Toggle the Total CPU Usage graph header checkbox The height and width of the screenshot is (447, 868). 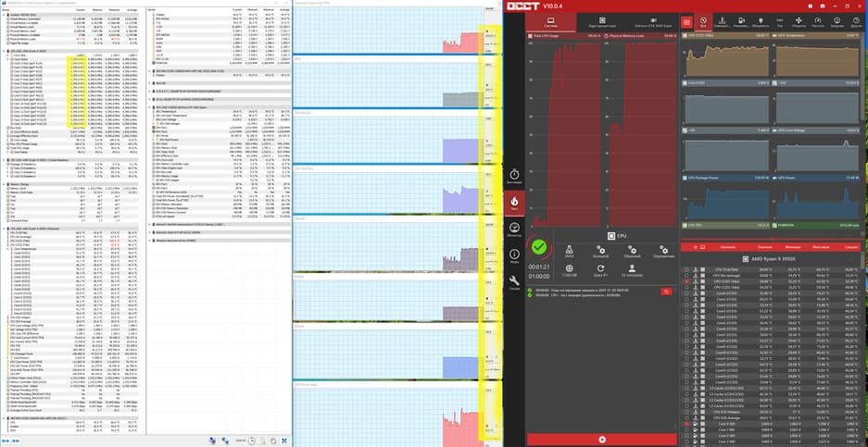pyautogui.click(x=530, y=36)
